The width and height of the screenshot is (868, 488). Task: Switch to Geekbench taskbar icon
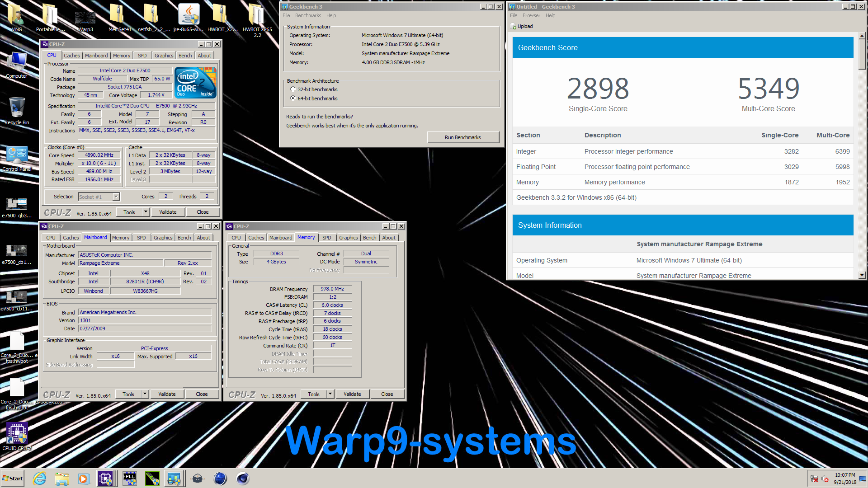tap(174, 479)
